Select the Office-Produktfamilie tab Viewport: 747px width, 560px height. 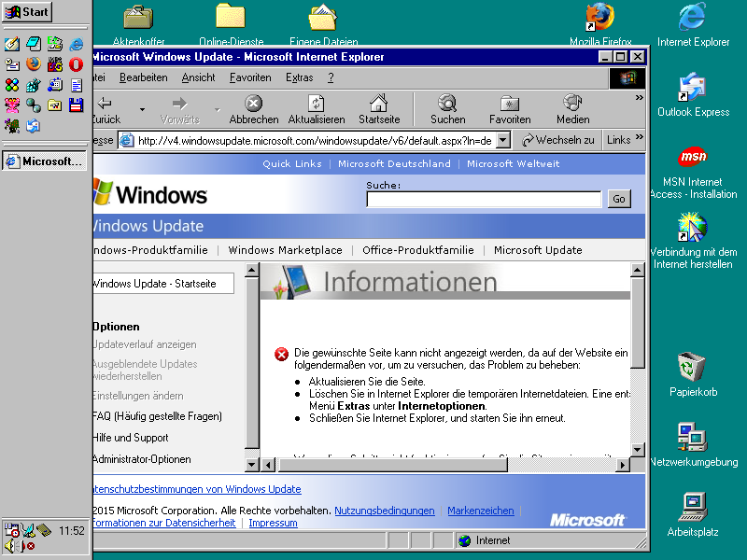click(x=417, y=250)
